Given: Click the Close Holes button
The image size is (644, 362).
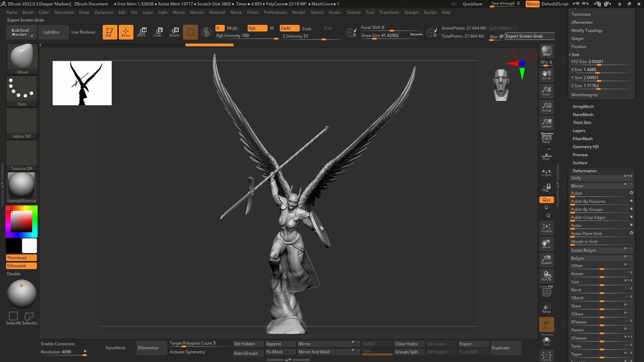Looking at the screenshot, I should pos(406,344).
